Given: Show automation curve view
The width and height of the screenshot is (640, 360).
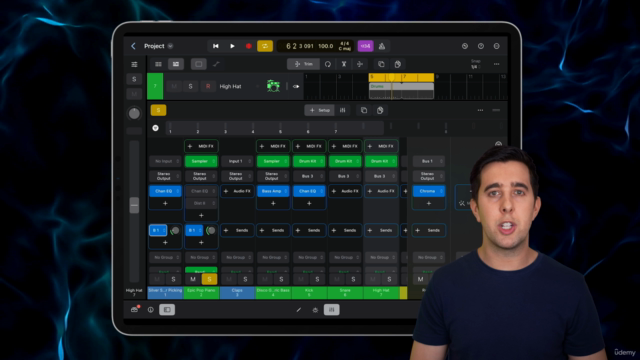Looking at the screenshot, I should (x=216, y=64).
